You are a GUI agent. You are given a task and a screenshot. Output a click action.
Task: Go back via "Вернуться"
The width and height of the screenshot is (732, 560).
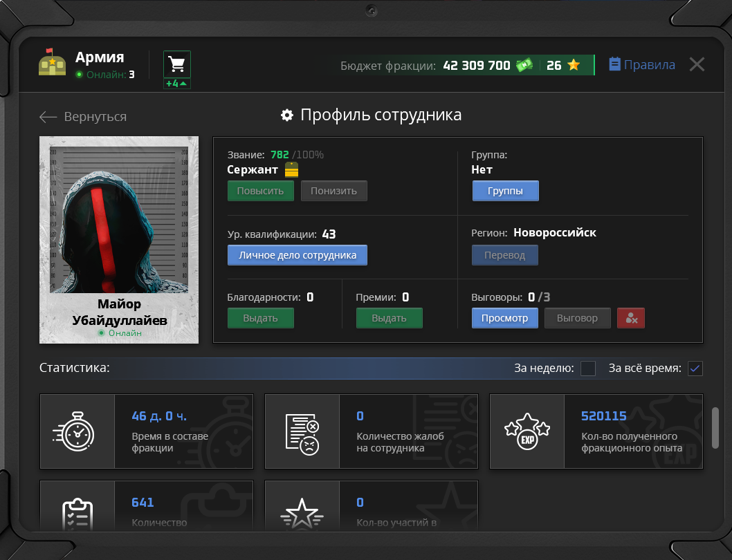click(83, 117)
